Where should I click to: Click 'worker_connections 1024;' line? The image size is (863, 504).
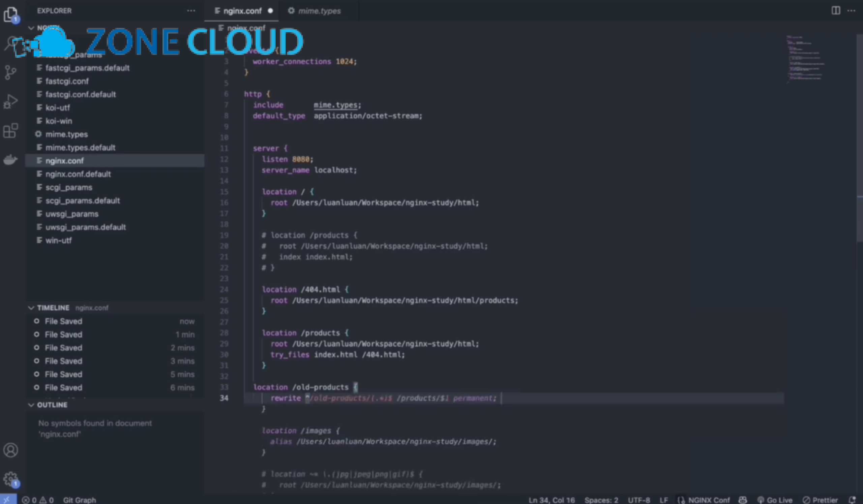coord(305,62)
